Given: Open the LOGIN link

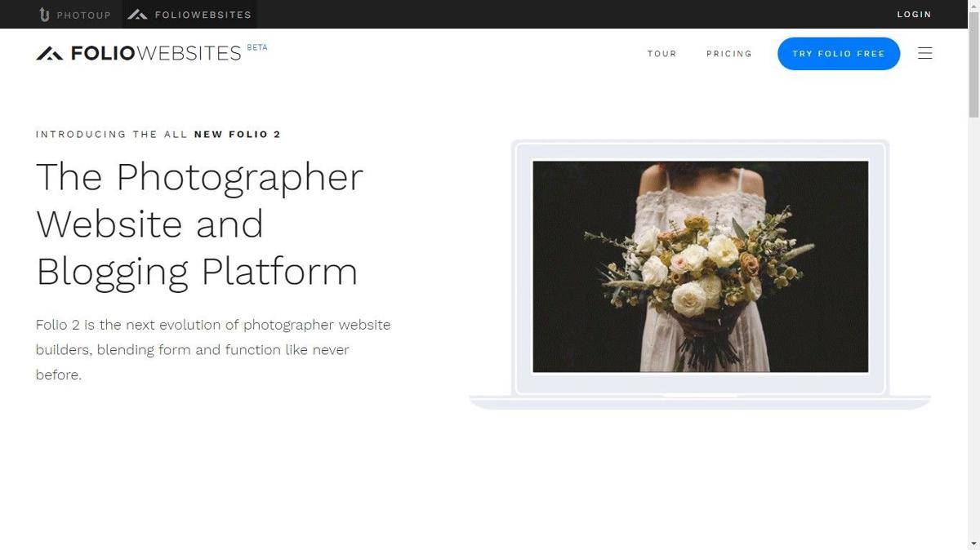Looking at the screenshot, I should (914, 14).
